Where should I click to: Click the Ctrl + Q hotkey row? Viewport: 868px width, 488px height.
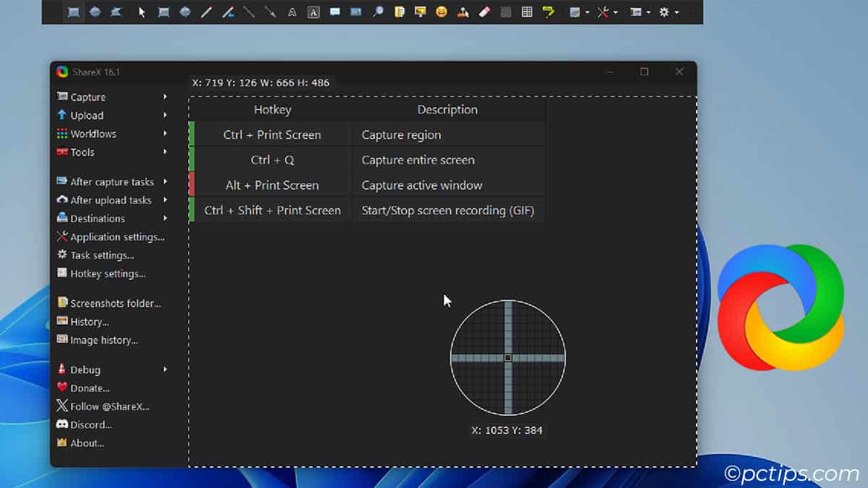coord(273,160)
